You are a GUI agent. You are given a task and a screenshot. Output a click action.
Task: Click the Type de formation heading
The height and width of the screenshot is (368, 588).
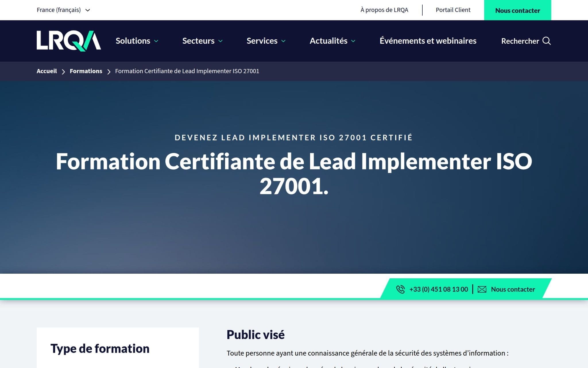point(100,349)
